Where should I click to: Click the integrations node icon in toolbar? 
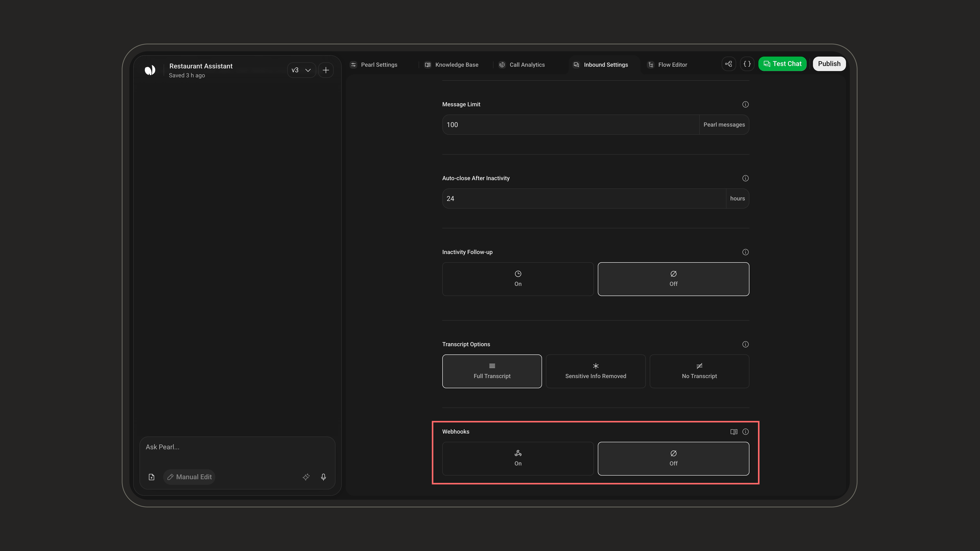(728, 64)
